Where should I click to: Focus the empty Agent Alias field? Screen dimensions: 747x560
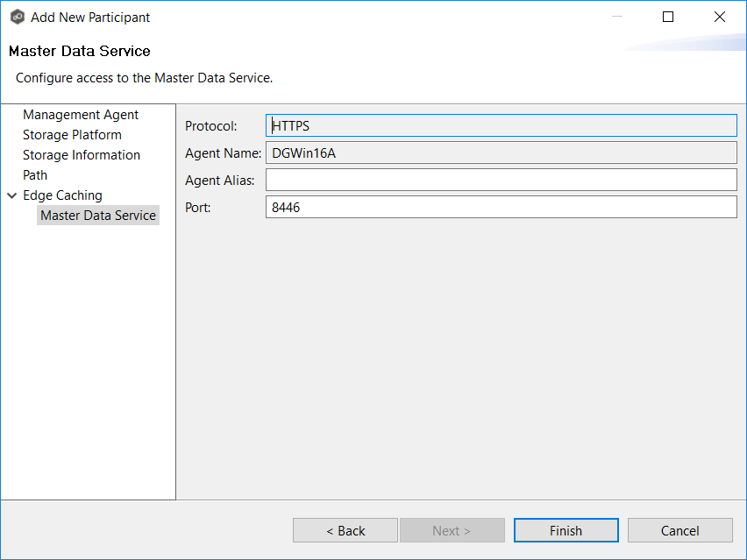click(501, 181)
